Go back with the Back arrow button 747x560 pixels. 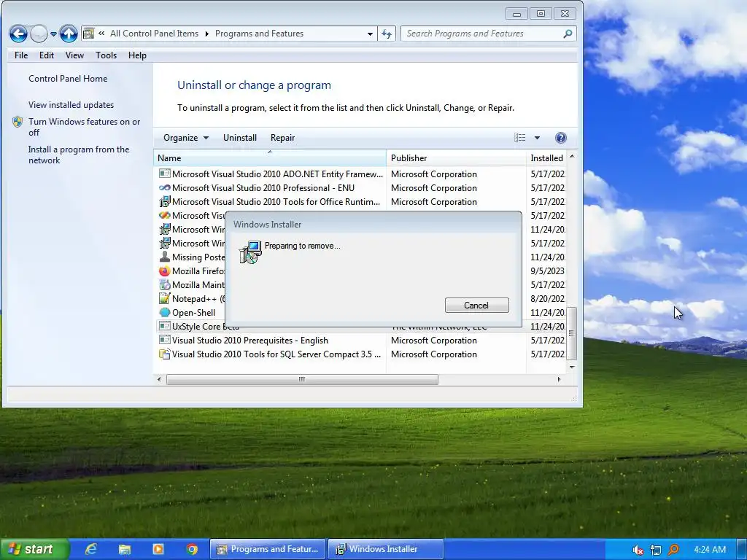pos(18,34)
